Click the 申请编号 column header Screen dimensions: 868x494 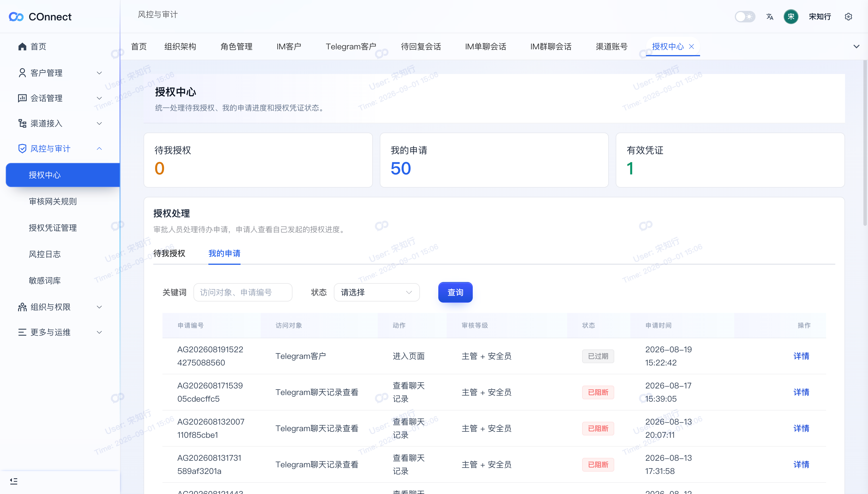[190, 325]
